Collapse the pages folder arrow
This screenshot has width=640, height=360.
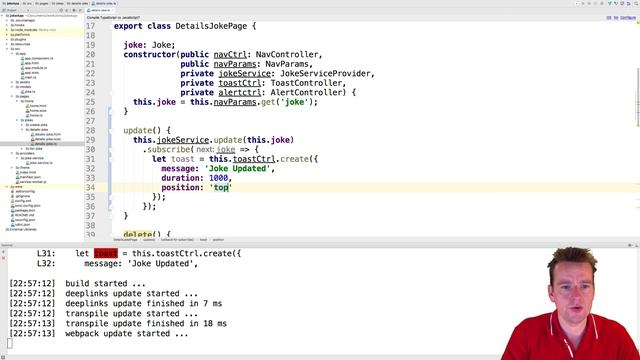[12, 96]
